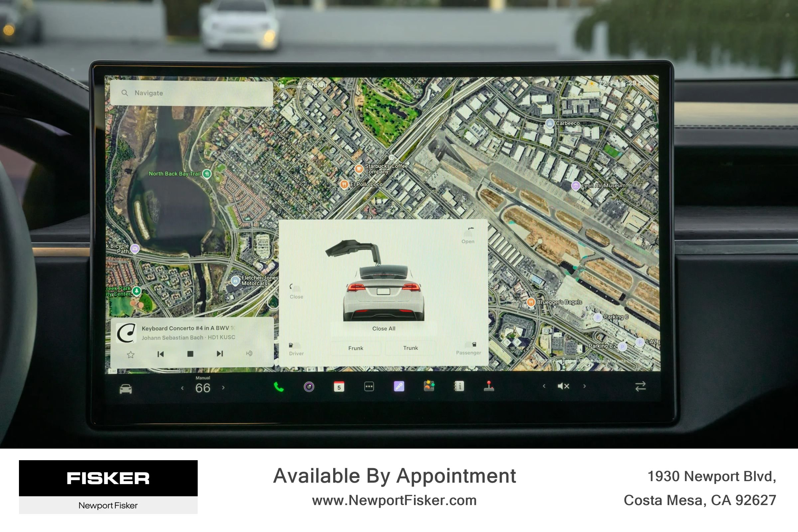The width and height of the screenshot is (798, 532).
Task: Open the green phone app
Action: point(279,387)
